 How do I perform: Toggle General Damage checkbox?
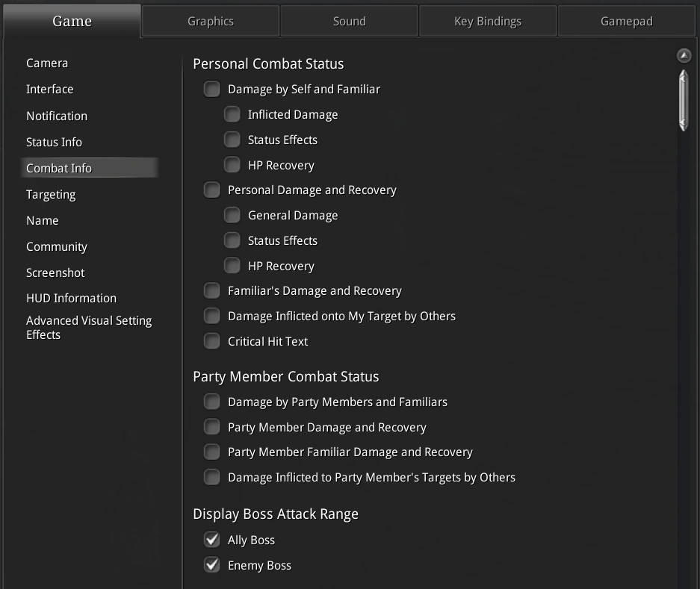(x=232, y=216)
